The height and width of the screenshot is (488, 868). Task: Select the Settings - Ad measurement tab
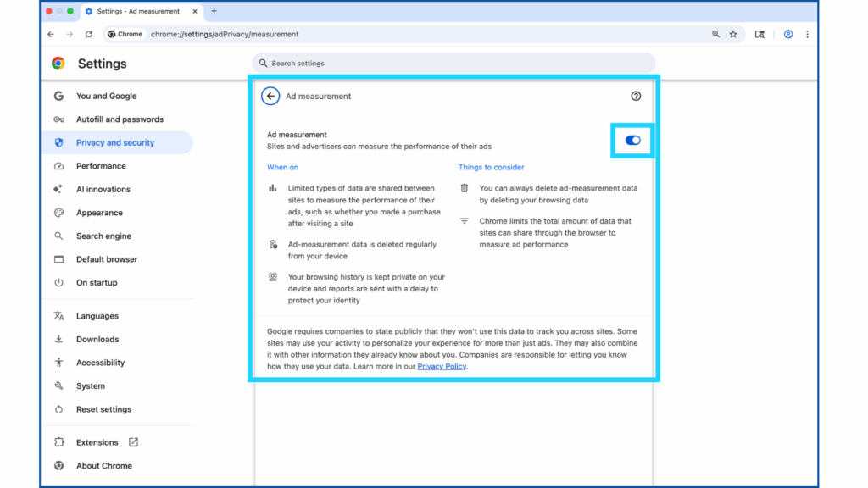[x=138, y=12]
